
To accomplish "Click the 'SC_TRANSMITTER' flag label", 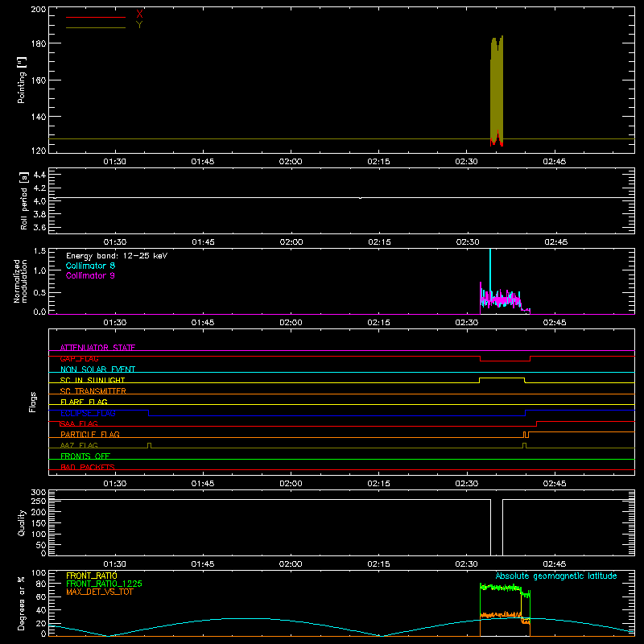I will click(93, 390).
